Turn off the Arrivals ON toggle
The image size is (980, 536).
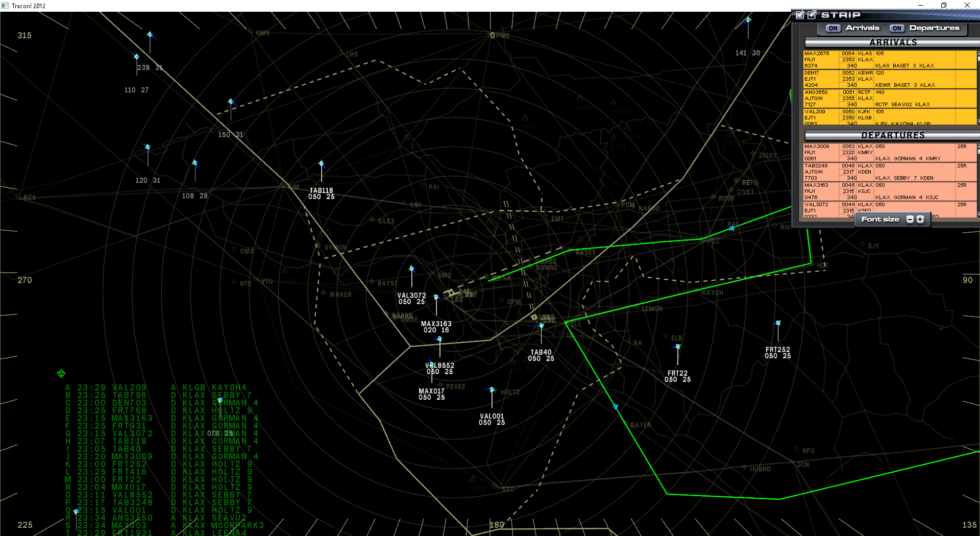pos(832,28)
